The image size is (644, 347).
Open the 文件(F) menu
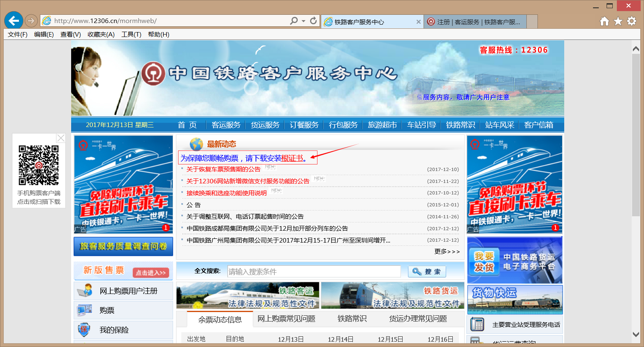point(18,35)
